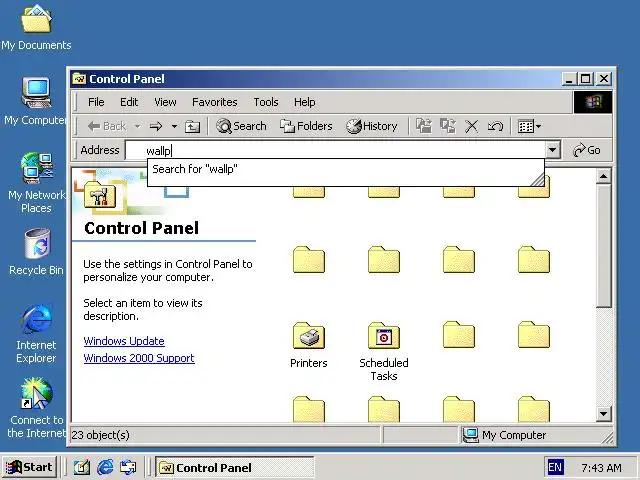Open the Help menu
This screenshot has height=480, width=640.
tap(304, 102)
